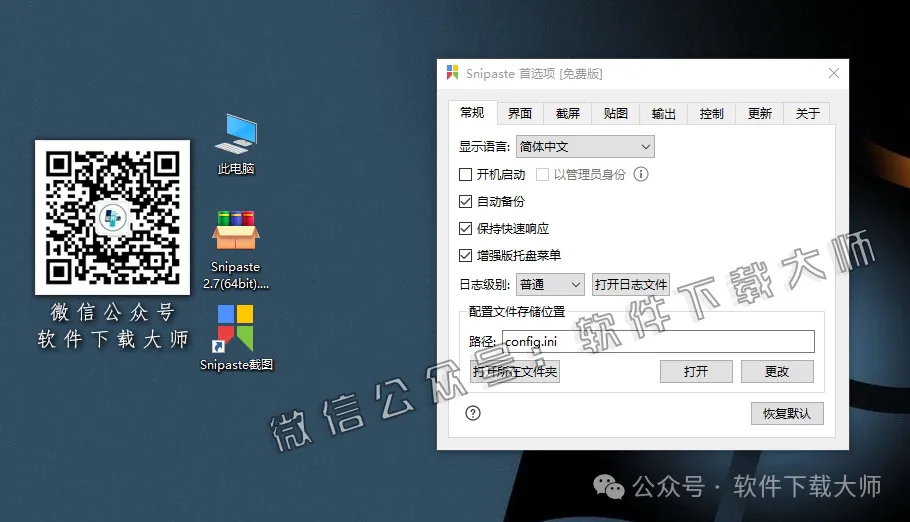Expand the 日志级别 dropdown showing 普通
Screen dimensions: 910x522
550,285
